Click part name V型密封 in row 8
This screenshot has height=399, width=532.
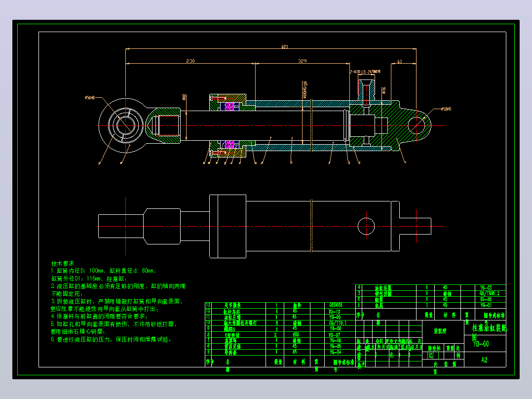pyautogui.click(x=232, y=335)
